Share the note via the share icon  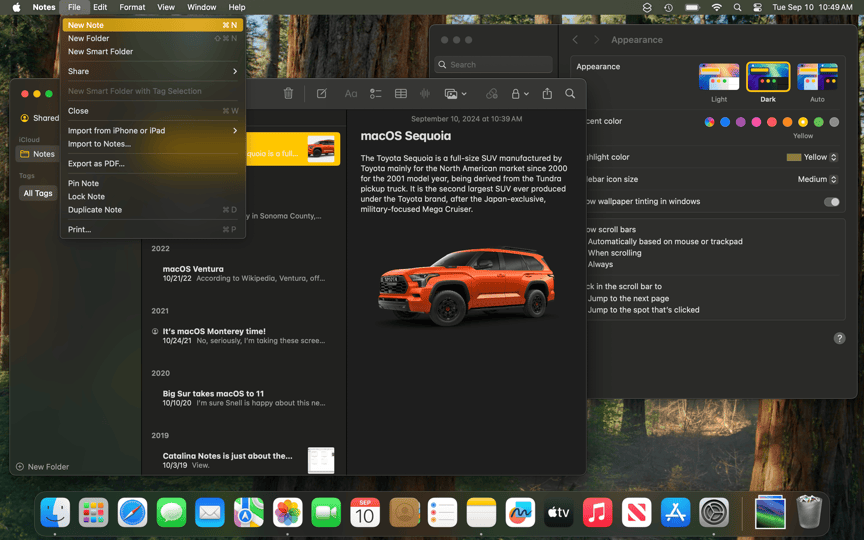coord(547,94)
